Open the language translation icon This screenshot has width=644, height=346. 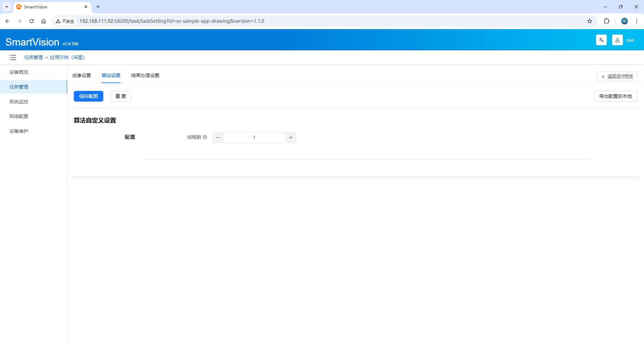click(x=601, y=40)
